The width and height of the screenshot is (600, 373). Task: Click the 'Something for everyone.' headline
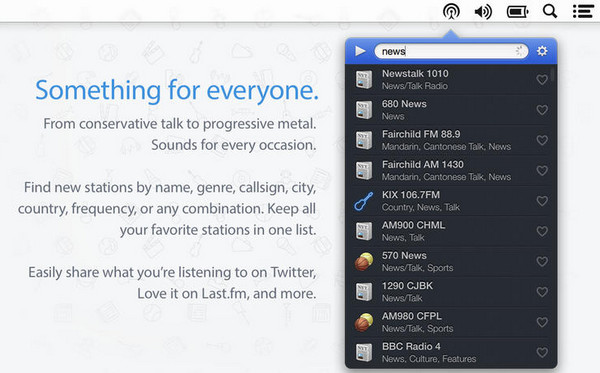click(x=177, y=90)
